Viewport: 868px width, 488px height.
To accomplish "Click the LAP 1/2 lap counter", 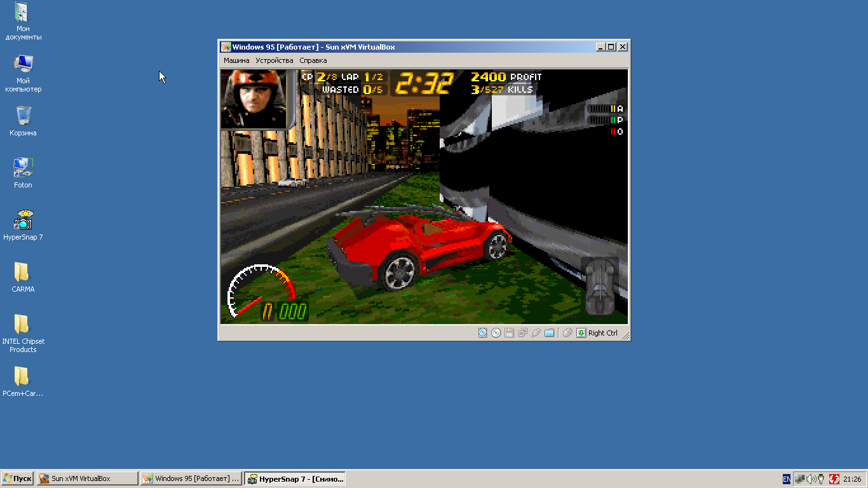I will 362,77.
